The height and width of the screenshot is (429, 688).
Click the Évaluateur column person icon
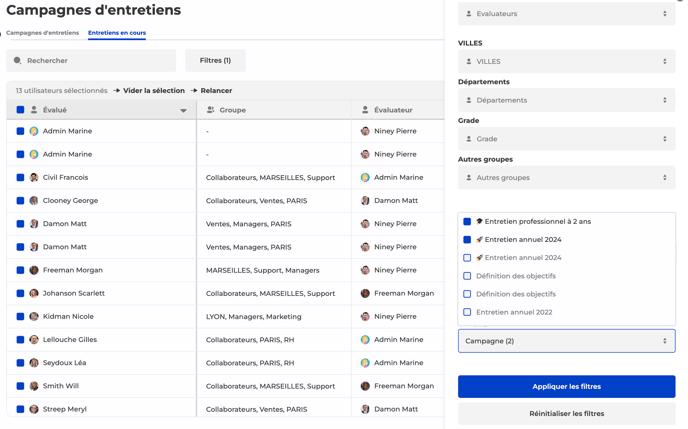pos(365,110)
